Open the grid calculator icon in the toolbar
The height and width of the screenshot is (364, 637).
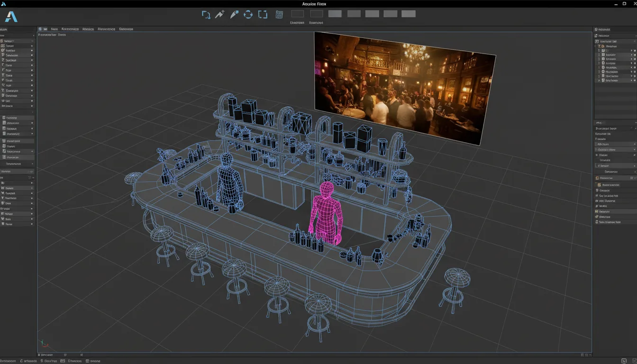279,14
